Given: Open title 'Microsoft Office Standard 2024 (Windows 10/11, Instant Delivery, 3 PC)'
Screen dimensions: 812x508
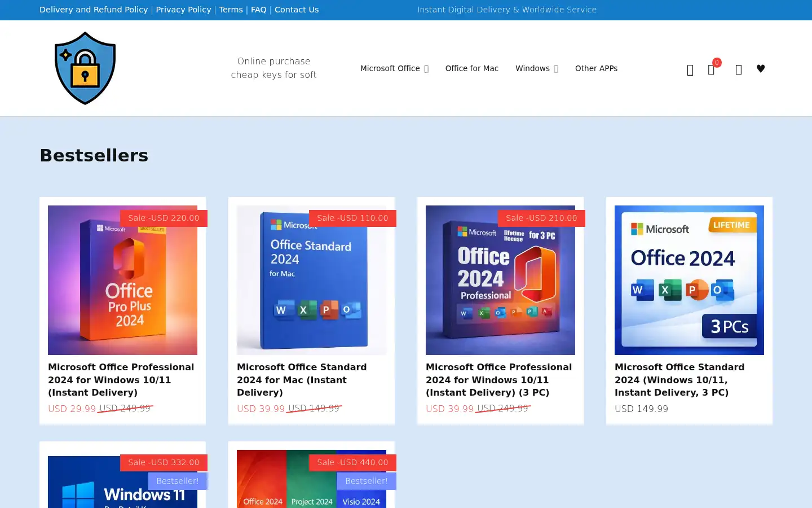Looking at the screenshot, I should pyautogui.click(x=679, y=380).
